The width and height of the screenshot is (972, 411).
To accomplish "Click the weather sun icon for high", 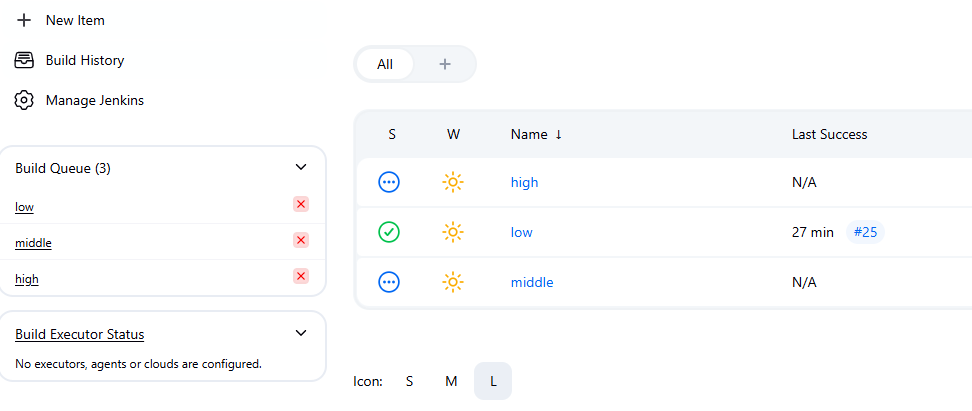I will click(x=453, y=182).
